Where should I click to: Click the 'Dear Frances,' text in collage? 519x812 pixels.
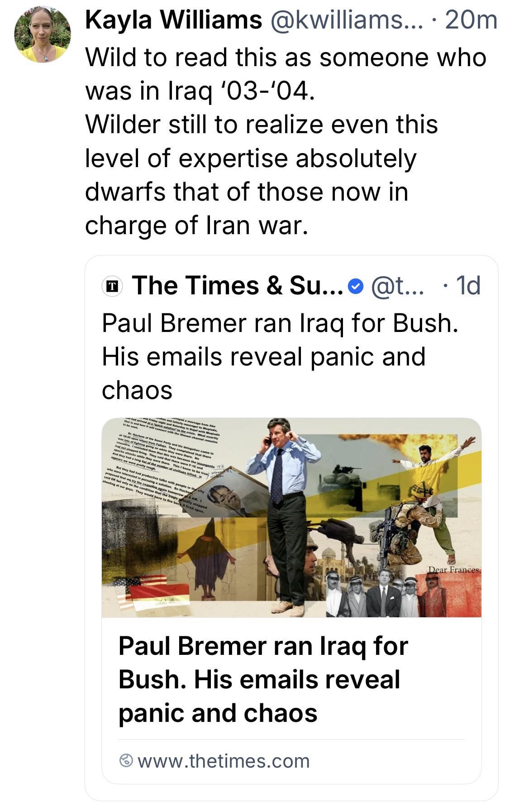(x=454, y=569)
